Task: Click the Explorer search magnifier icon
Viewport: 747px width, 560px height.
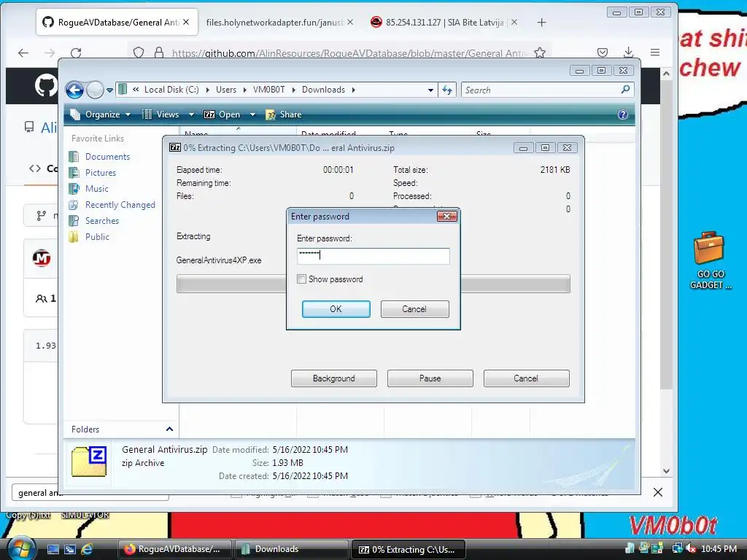Action: (625, 90)
